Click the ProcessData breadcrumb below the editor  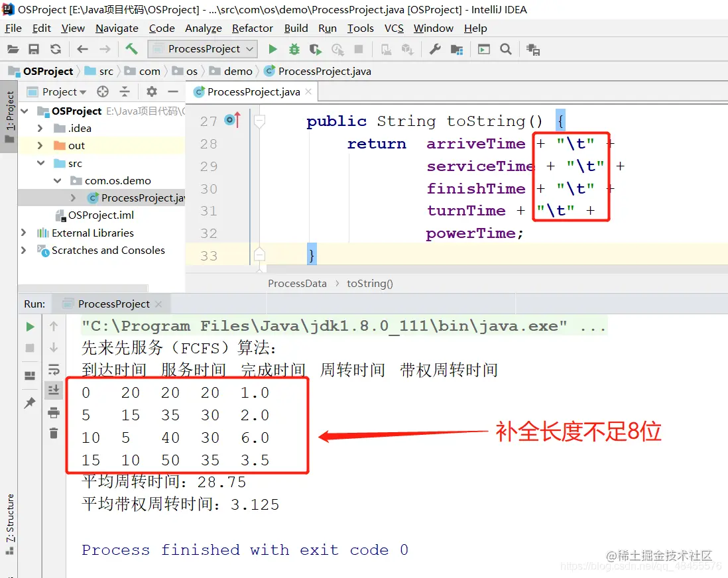[297, 284]
